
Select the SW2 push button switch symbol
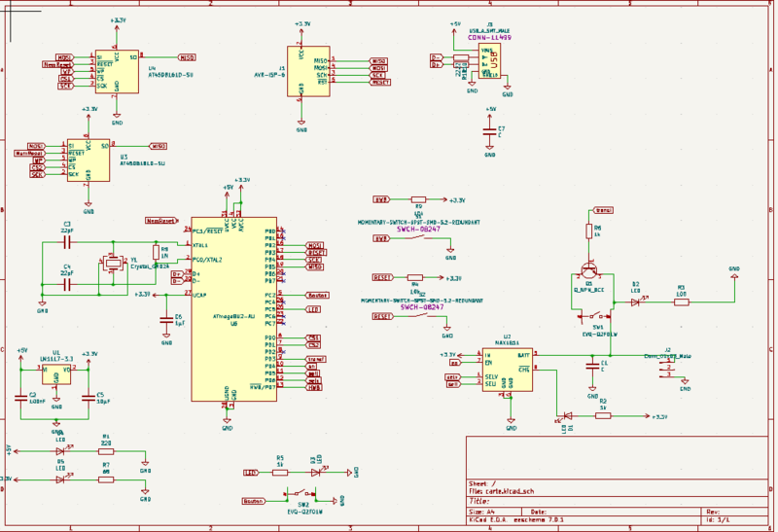pos(301,495)
